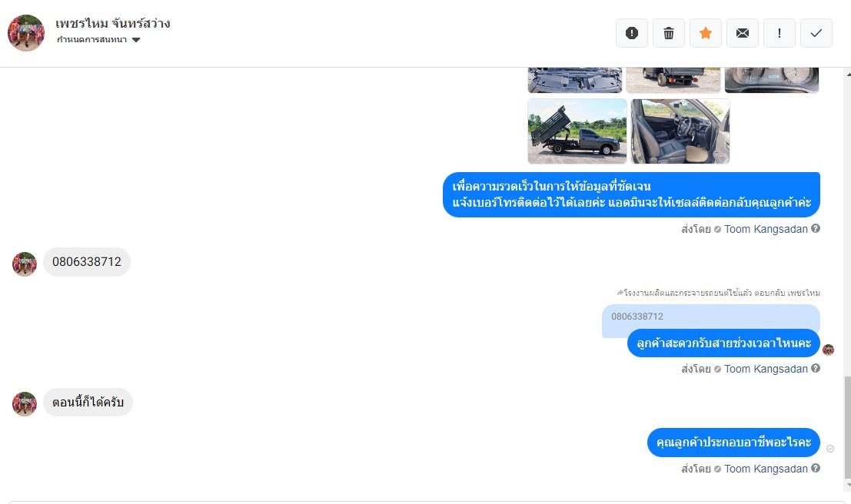This screenshot has width=851, height=504.
Task: Open the กำหนดการสนทนา dropdown arrow
Action: 136,40
